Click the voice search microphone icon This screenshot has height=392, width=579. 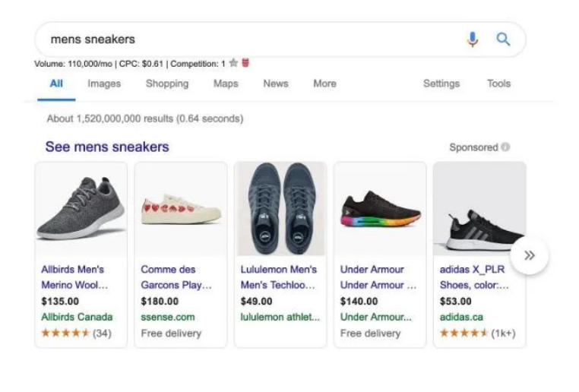point(473,40)
